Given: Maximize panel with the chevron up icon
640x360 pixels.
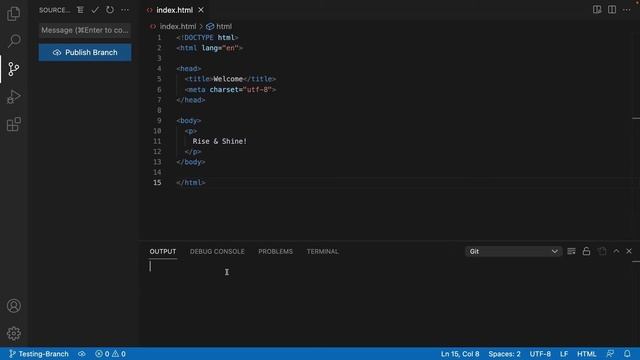Looking at the screenshot, I should [x=616, y=251].
